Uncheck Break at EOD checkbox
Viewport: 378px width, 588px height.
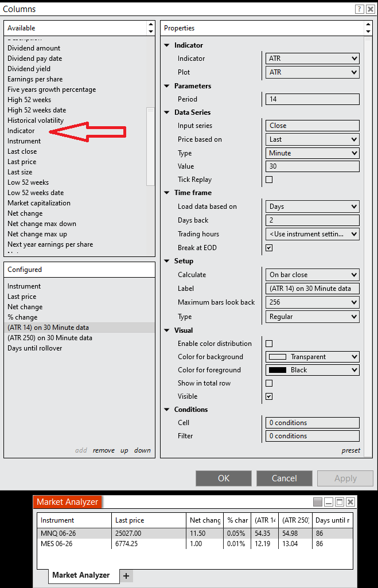[x=269, y=248]
